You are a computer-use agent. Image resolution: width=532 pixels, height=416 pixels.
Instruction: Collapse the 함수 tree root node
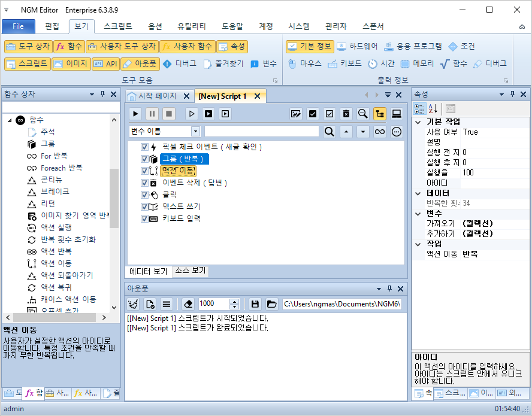[x=10, y=120]
